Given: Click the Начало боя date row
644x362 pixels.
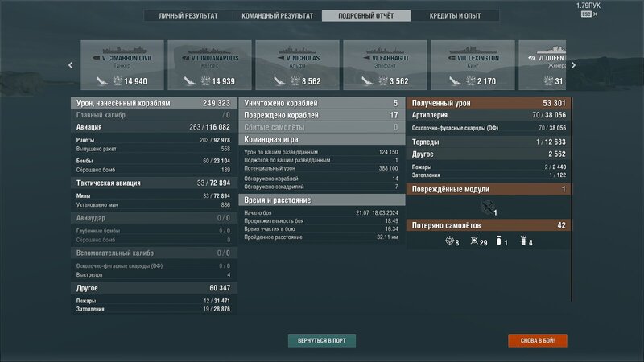Looking at the screenshot, I should tap(321, 212).
